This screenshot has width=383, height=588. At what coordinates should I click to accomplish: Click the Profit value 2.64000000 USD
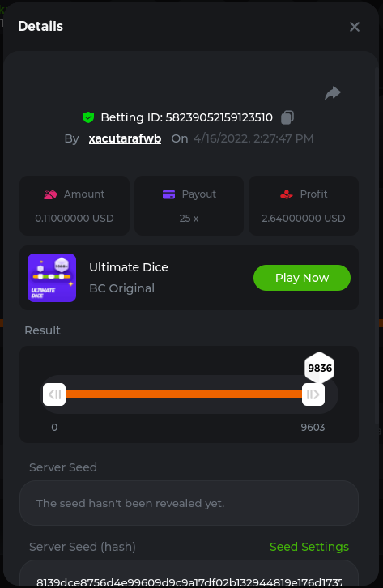tap(303, 218)
